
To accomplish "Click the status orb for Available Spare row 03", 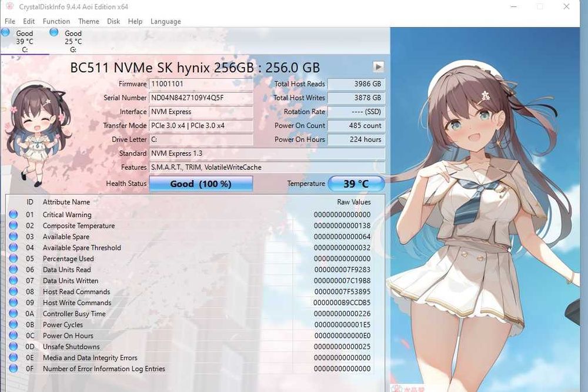I will [x=14, y=236].
